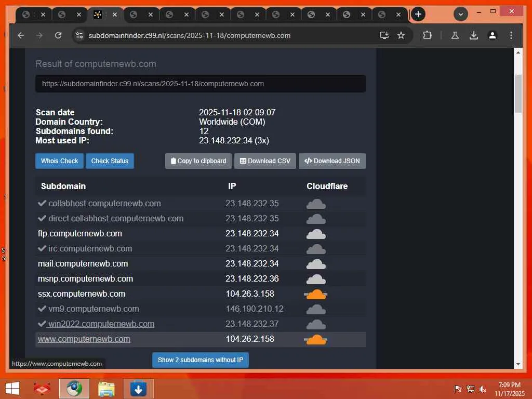Viewport: 532px width, 399px height.
Task: Open the blue download app on taskbar
Action: [138, 389]
